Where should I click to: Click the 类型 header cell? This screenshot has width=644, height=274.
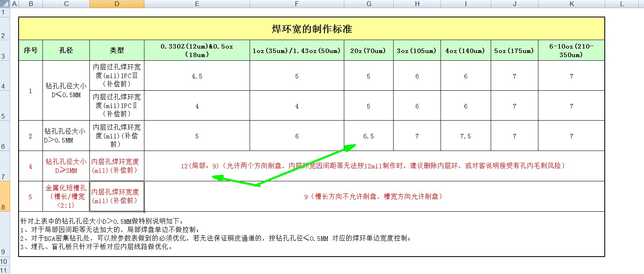point(117,50)
